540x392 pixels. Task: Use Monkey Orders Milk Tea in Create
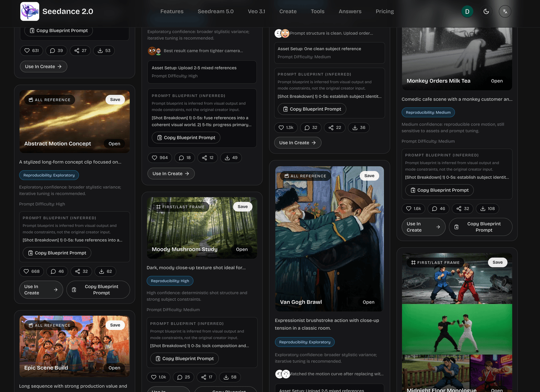tap(424, 227)
